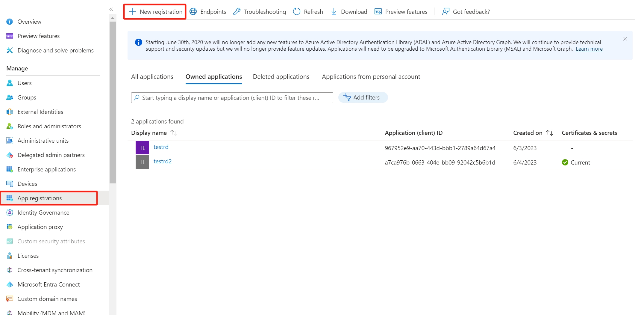Click the wrench icon beside Troubleshooting
This screenshot has width=644, height=315.
[x=237, y=12]
